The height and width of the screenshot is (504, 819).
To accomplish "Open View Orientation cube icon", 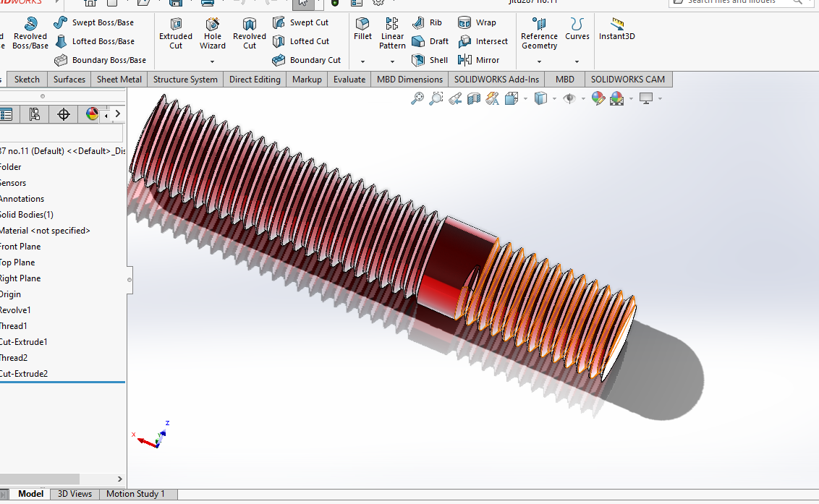I will pos(512,98).
